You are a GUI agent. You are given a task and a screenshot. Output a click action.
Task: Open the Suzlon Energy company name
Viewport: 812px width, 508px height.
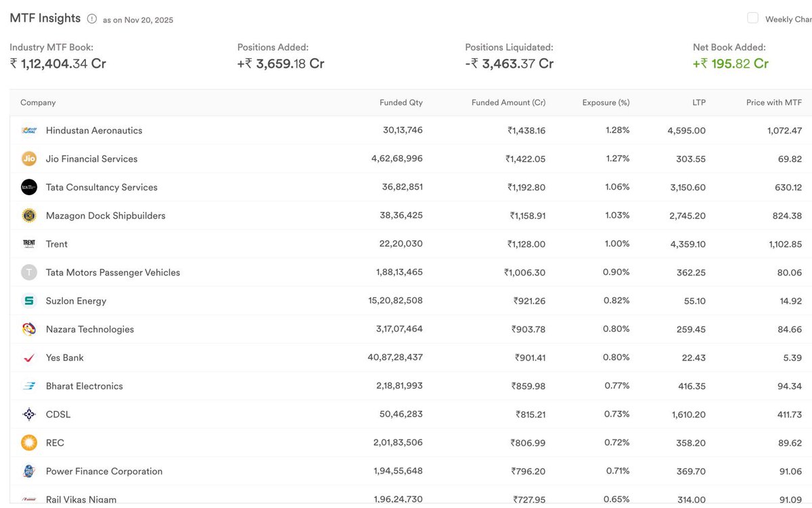[x=76, y=301]
